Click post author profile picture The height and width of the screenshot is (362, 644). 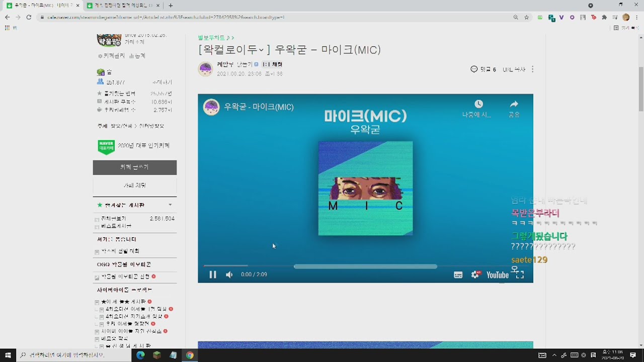(205, 69)
